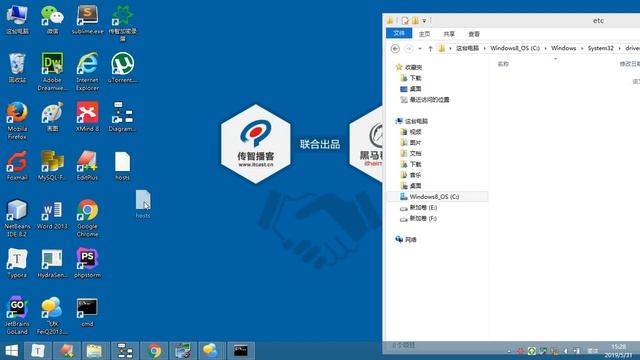Click the System32 breadcrumb segment

point(600,48)
